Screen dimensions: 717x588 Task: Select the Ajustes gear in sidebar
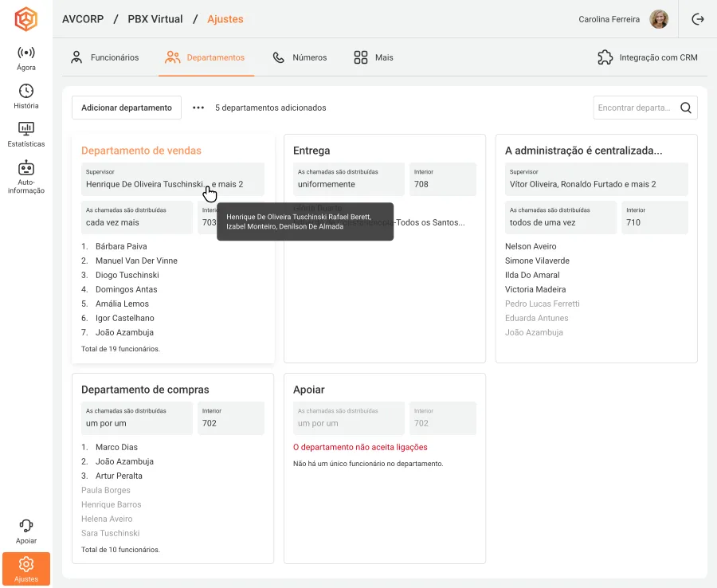(x=26, y=569)
